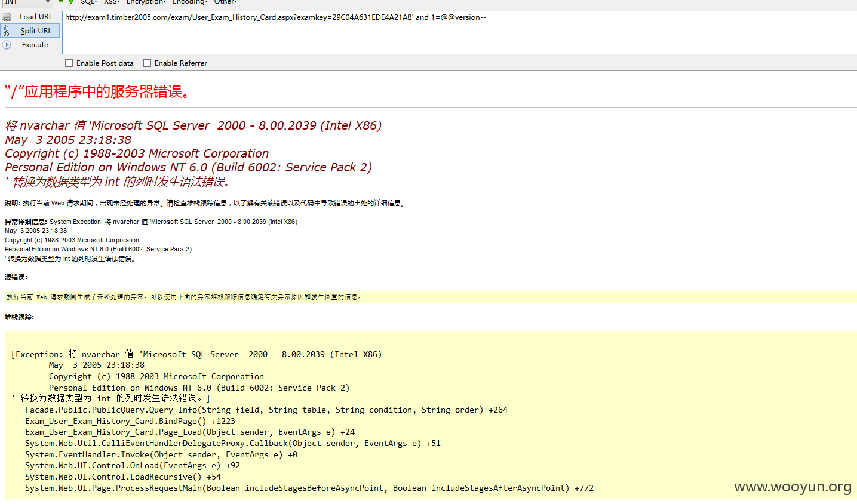Click 'System.EventHandler.Invoke' stack line
The width and height of the screenshot is (857, 504).
click(x=161, y=454)
